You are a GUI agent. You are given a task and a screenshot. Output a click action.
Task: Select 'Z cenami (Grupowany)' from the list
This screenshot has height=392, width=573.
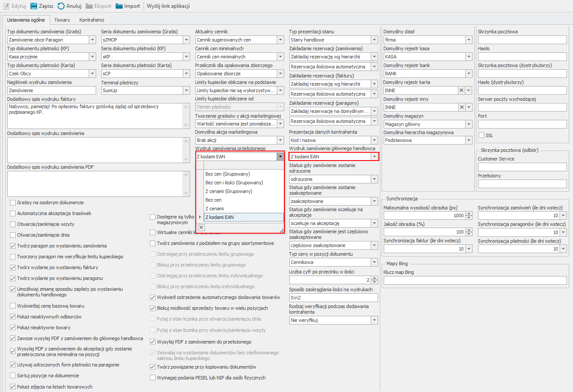229,191
